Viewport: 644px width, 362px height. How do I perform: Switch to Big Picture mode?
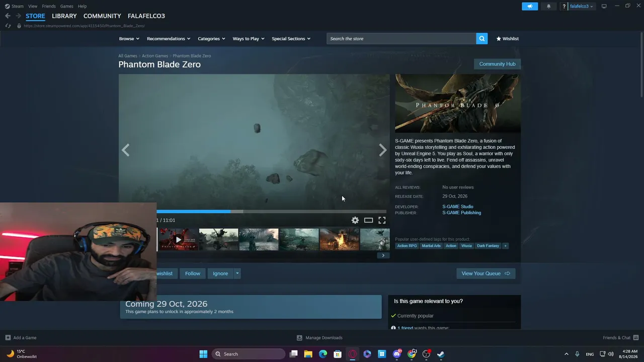[x=604, y=6]
